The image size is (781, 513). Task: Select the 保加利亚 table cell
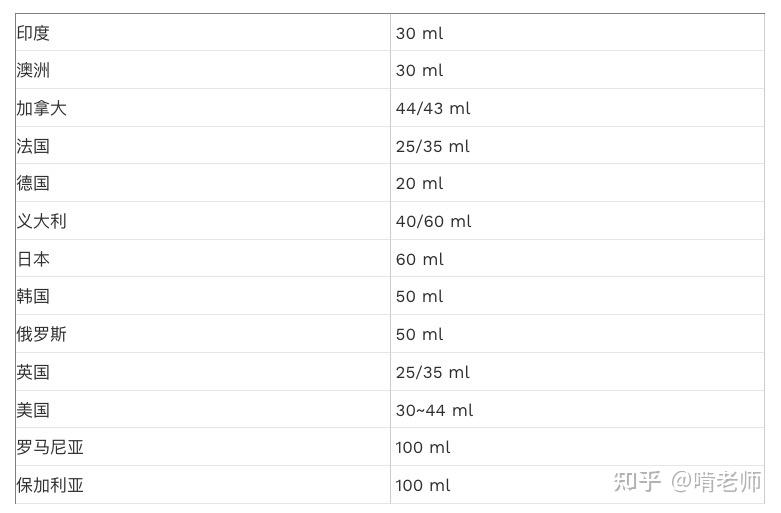click(50, 485)
